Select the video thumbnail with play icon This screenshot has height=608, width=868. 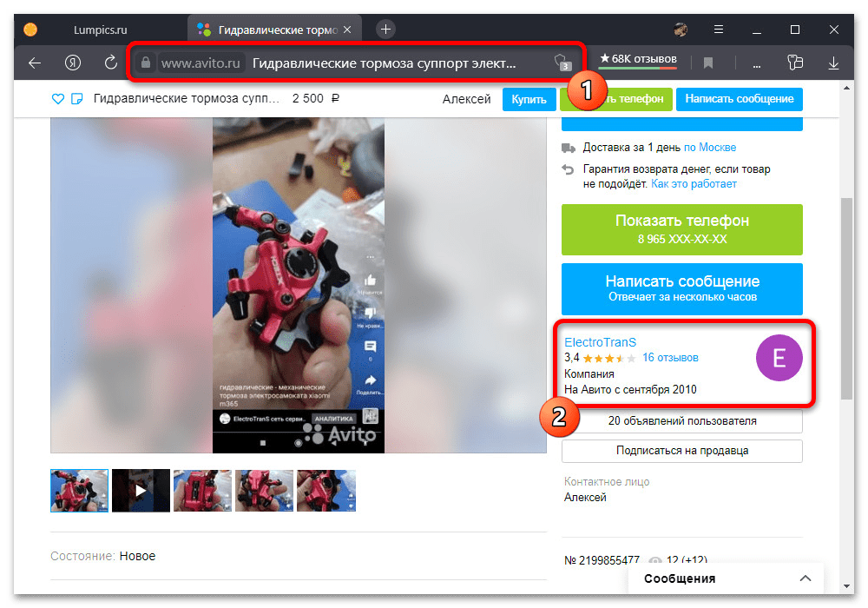(x=141, y=491)
